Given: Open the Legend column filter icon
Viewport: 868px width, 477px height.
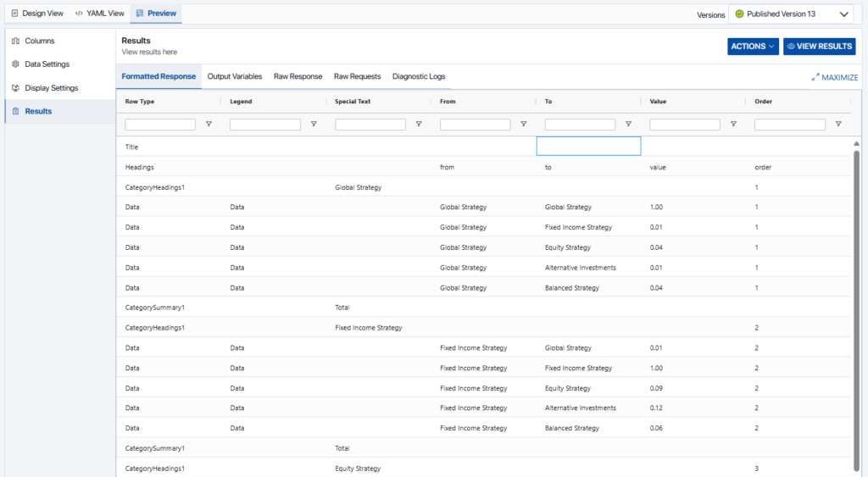Looking at the screenshot, I should pyautogui.click(x=314, y=124).
